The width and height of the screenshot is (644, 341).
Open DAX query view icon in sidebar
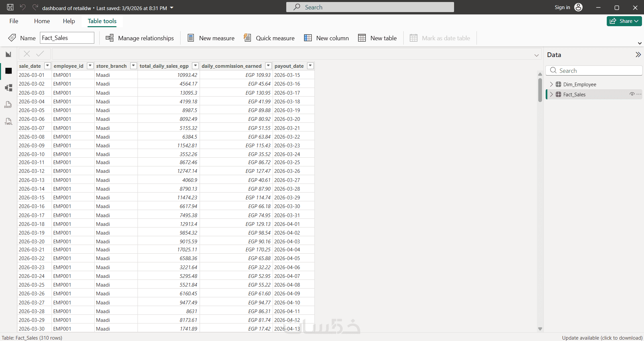[x=8, y=105]
